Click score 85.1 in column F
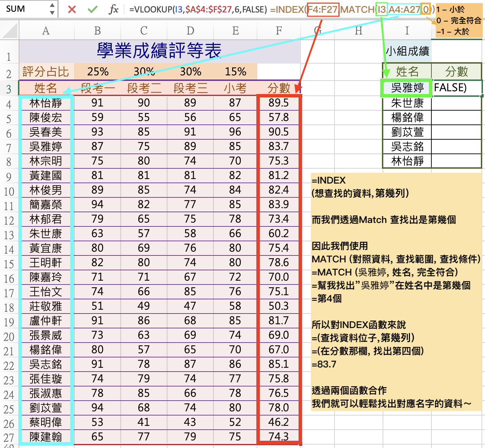 [x=279, y=364]
